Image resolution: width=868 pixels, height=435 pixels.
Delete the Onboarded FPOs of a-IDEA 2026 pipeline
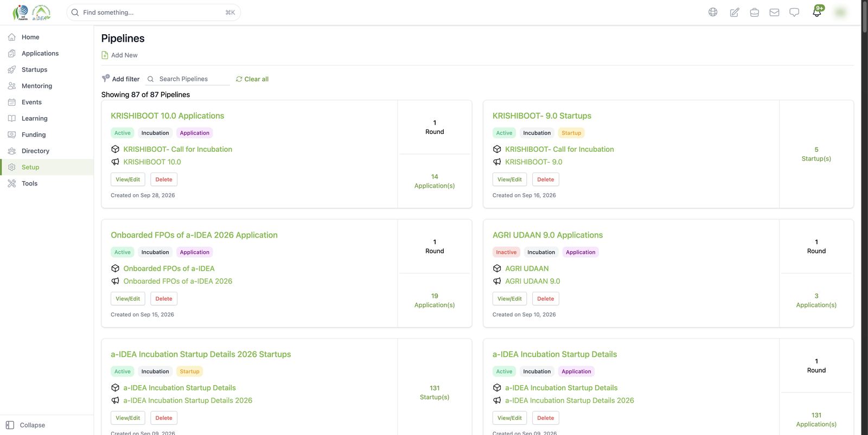[x=164, y=299]
